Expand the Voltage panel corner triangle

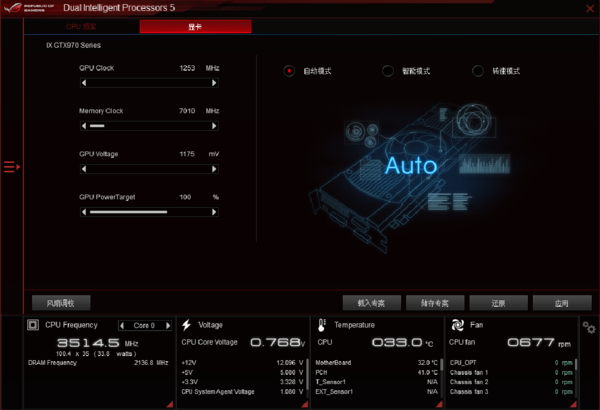click(305, 404)
